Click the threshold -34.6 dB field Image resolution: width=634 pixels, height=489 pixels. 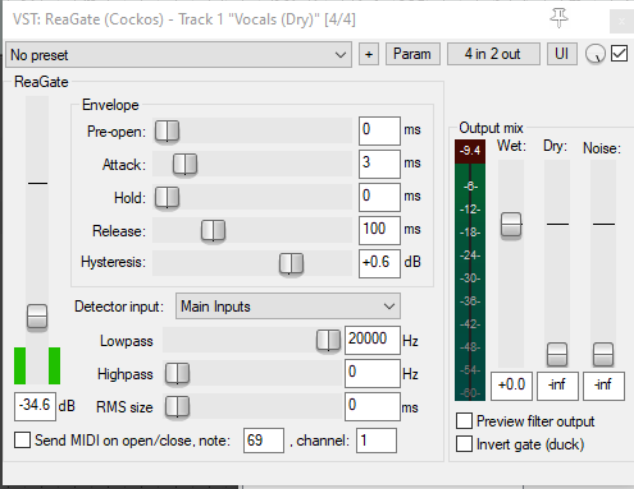click(35, 406)
